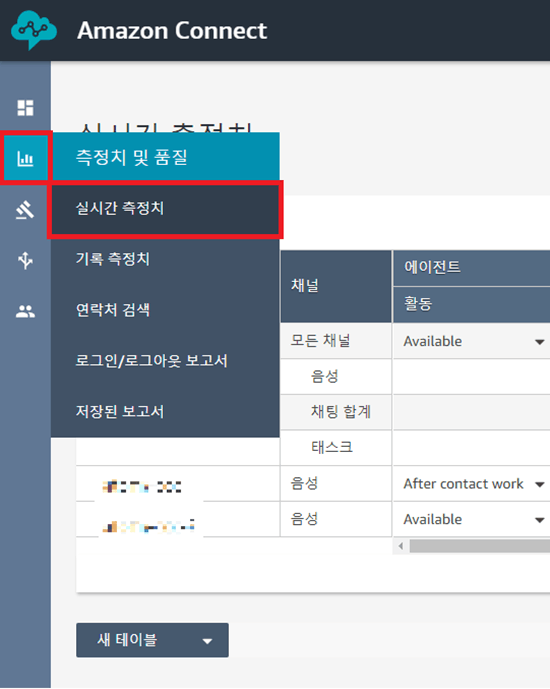Open 저장된 보고서 menu item
The width and height of the screenshot is (550, 689).
click(x=165, y=411)
